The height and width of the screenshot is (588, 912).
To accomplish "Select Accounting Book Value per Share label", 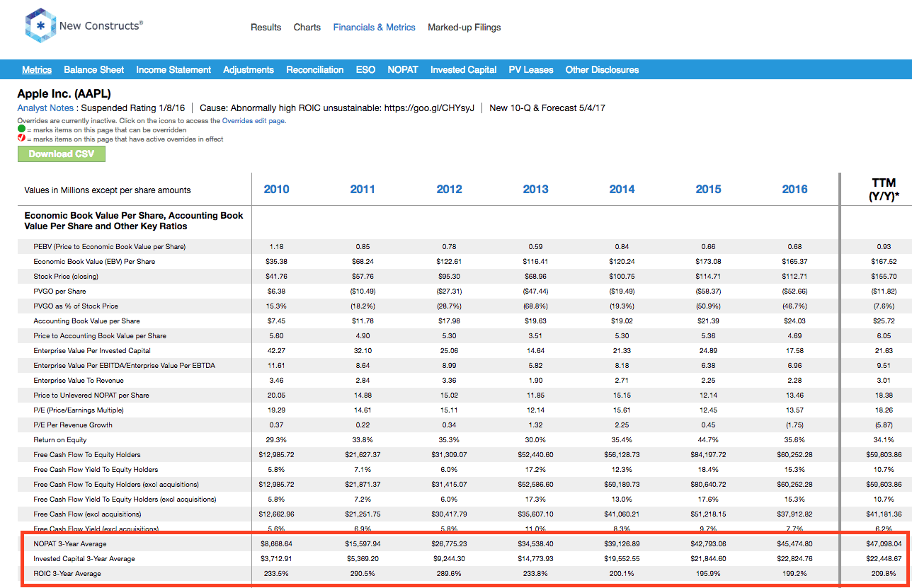I will click(x=86, y=321).
